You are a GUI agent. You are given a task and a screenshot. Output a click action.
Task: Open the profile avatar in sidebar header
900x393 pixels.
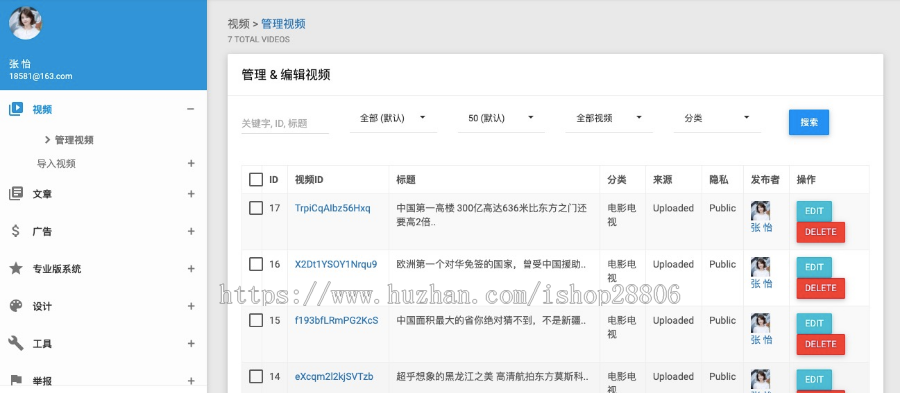[x=25, y=23]
